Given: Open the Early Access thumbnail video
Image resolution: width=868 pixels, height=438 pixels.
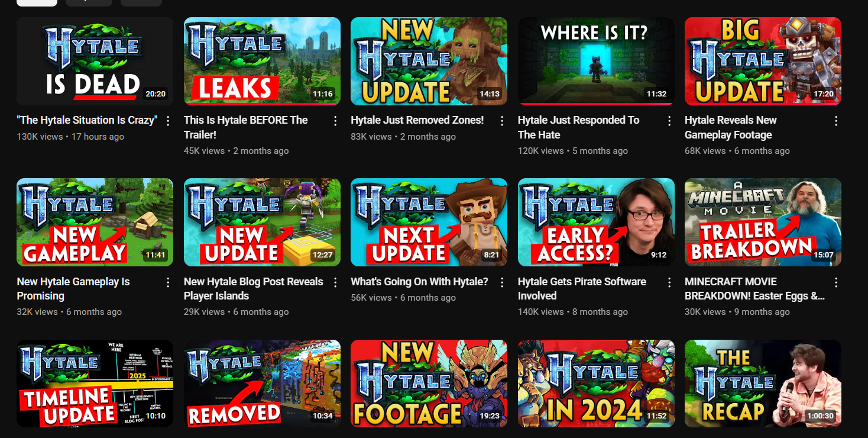Looking at the screenshot, I should click(596, 223).
